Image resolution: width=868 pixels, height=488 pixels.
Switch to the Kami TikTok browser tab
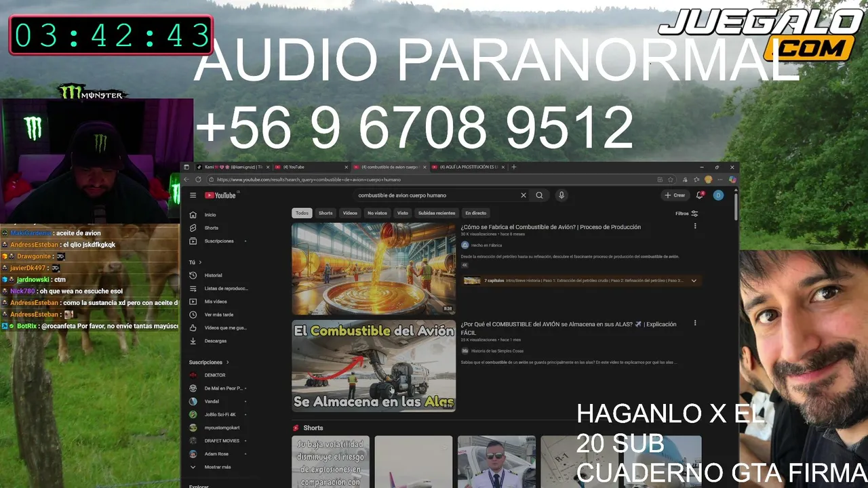(x=233, y=167)
